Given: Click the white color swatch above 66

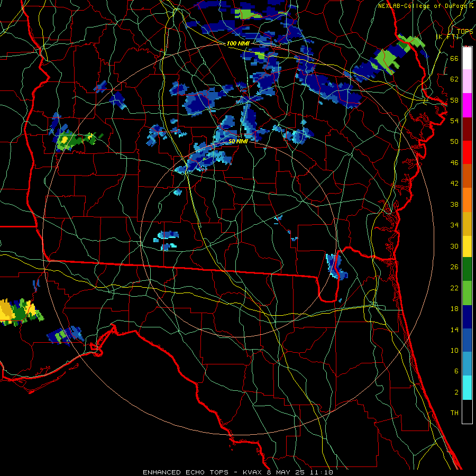Looking at the screenshot, I should tap(467, 58).
